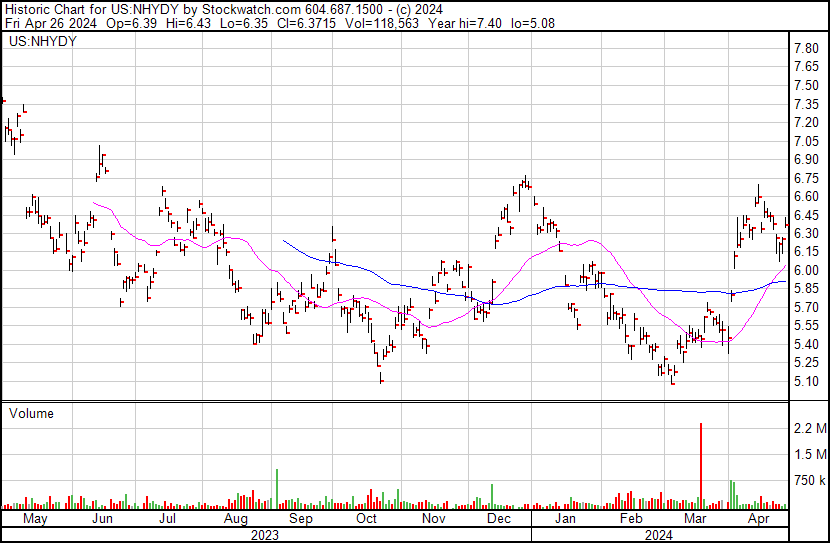Click the tallest red volume bar in March
The image size is (830, 543).
click(701, 466)
